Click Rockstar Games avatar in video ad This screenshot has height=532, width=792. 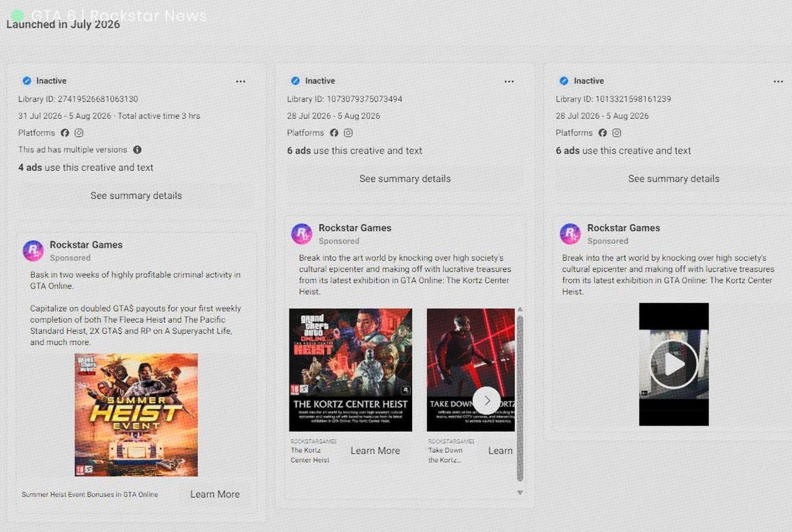(x=570, y=234)
